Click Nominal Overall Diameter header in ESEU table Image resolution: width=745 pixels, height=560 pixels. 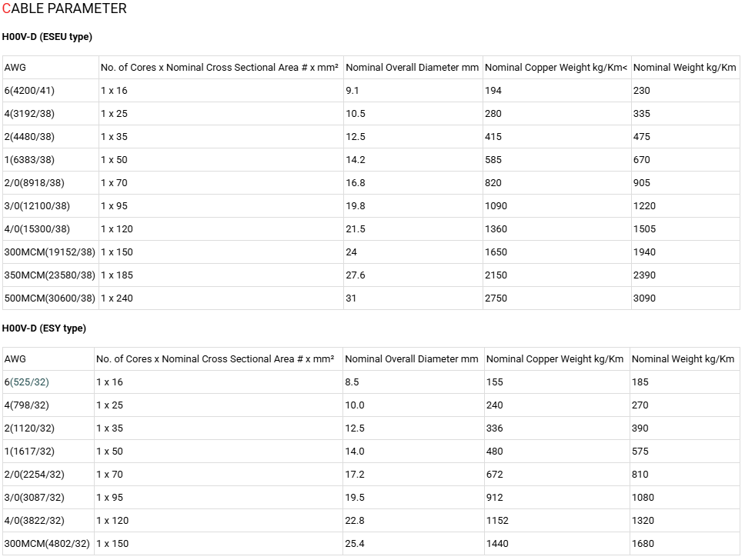click(413, 68)
